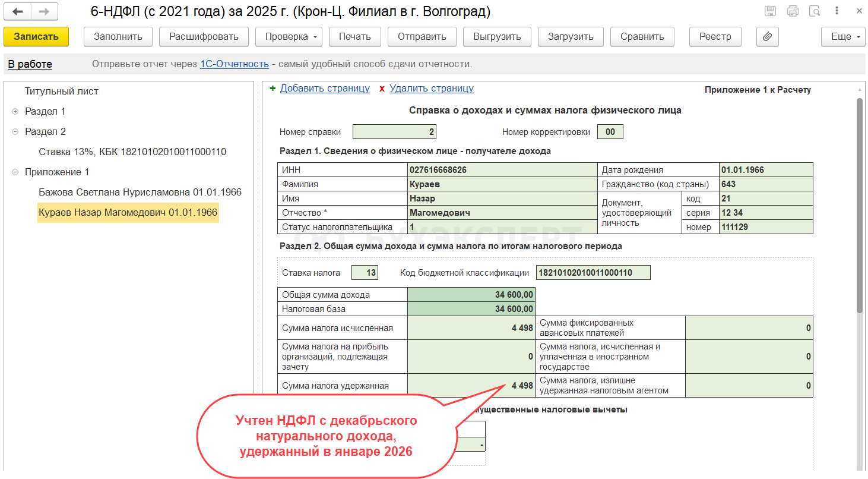Select Титульный лист in the tree
Image resolution: width=868 pixels, height=479 pixels.
(x=62, y=92)
